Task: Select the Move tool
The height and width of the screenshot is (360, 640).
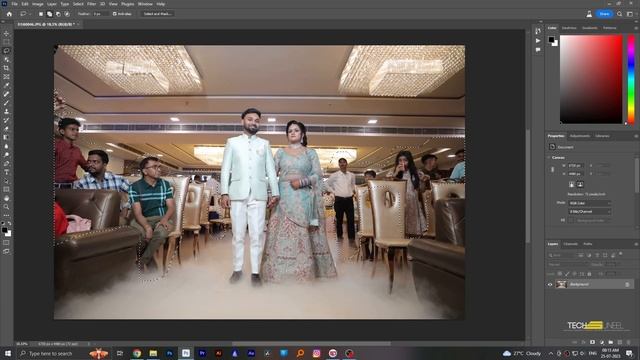Action: click(x=6, y=33)
